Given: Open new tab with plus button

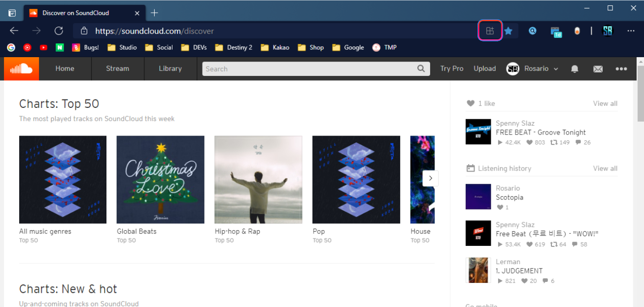Looking at the screenshot, I should (x=154, y=12).
